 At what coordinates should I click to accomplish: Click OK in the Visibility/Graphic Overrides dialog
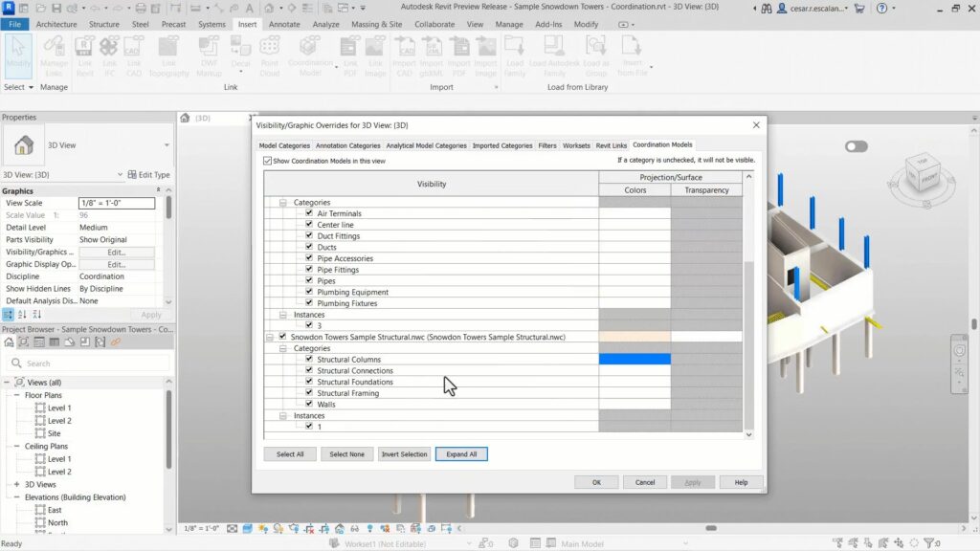[x=596, y=482]
